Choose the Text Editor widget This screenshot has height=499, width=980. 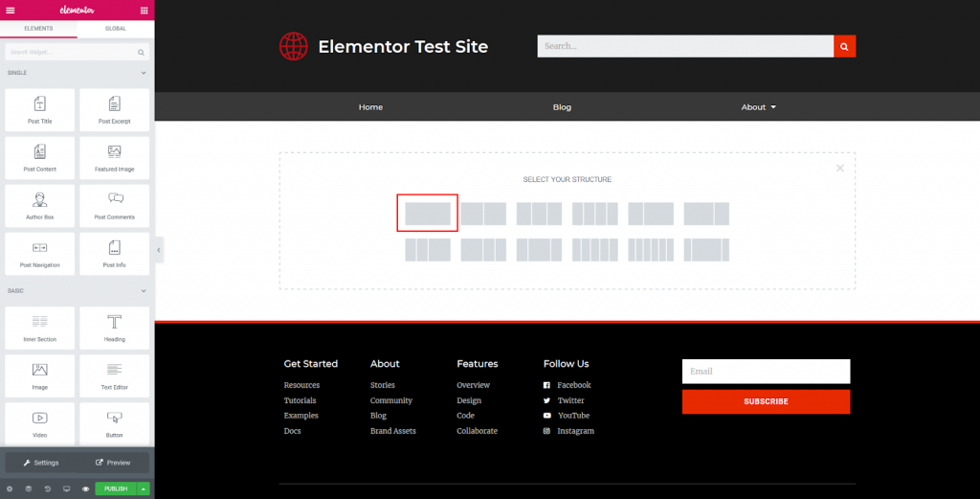click(114, 375)
